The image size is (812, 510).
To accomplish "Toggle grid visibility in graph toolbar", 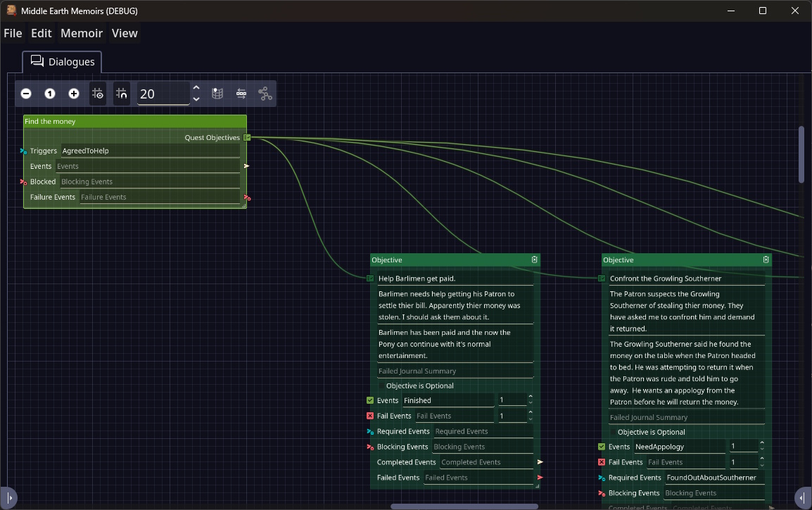I will point(98,94).
